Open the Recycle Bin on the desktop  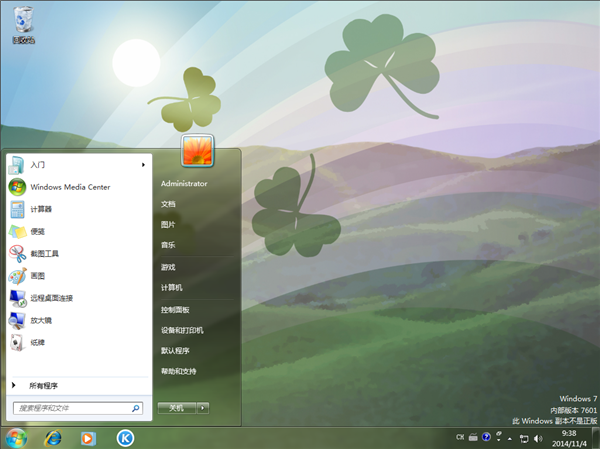click(x=21, y=22)
